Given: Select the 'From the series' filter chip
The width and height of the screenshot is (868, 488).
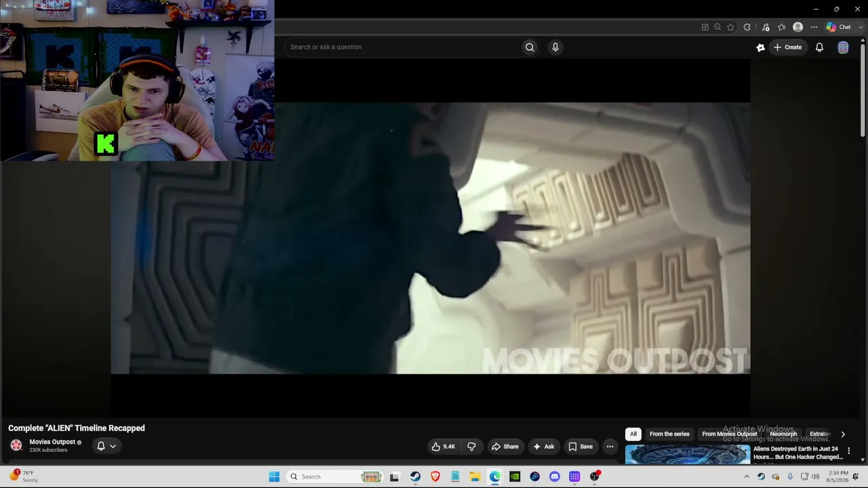Looking at the screenshot, I should point(669,434).
